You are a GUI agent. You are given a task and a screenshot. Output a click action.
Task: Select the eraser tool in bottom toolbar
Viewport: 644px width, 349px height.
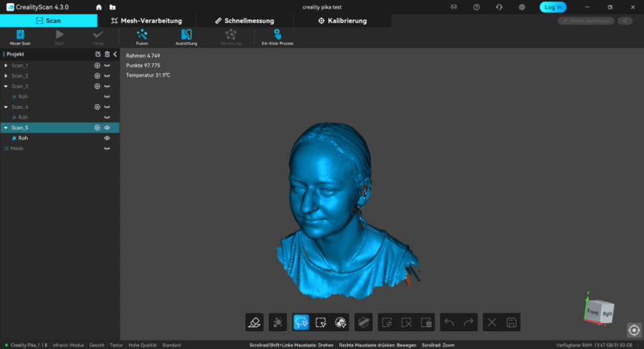click(255, 322)
